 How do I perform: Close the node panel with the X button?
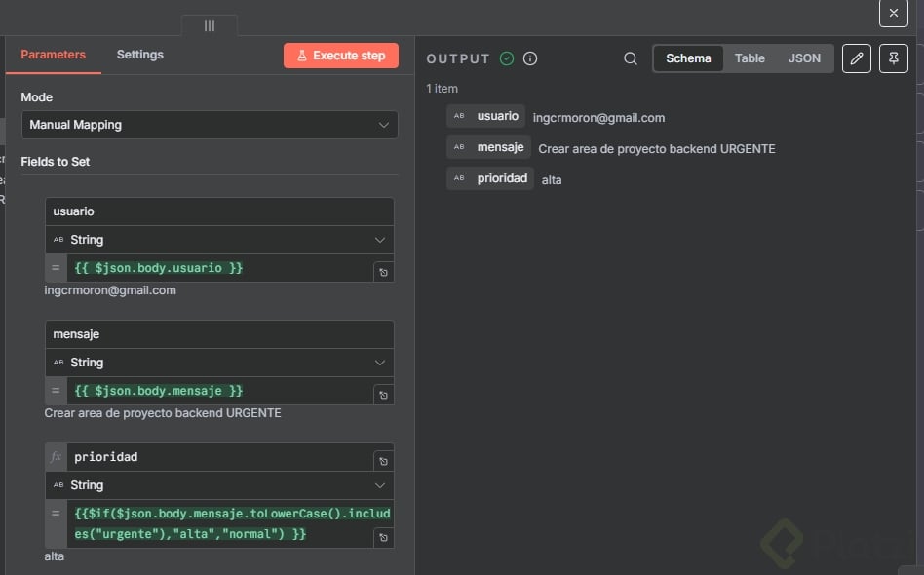(x=894, y=13)
